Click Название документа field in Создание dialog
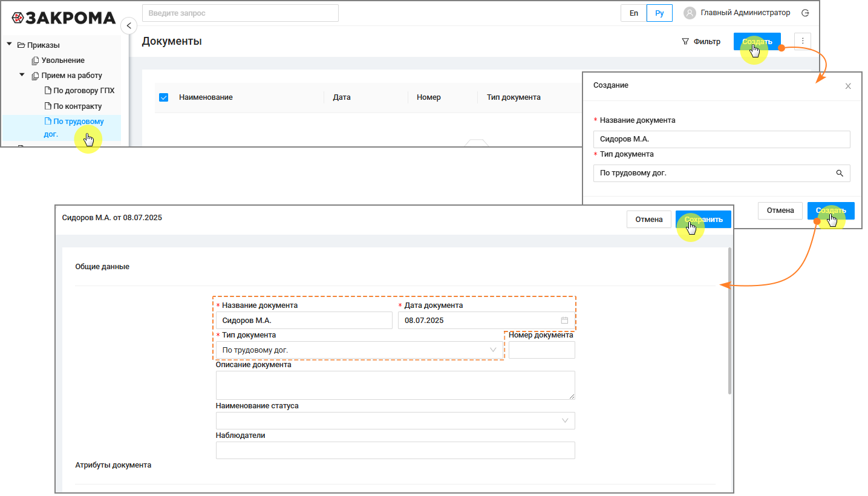This screenshot has height=496, width=868. coord(722,139)
